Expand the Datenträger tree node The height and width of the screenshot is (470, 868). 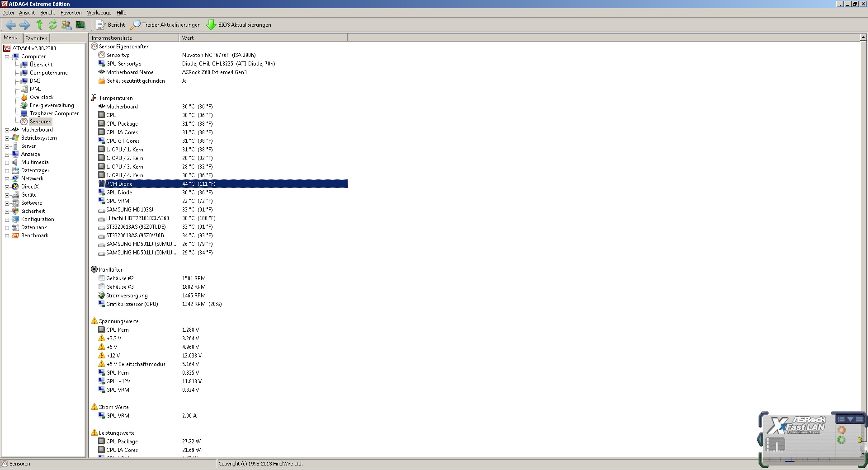(x=7, y=171)
